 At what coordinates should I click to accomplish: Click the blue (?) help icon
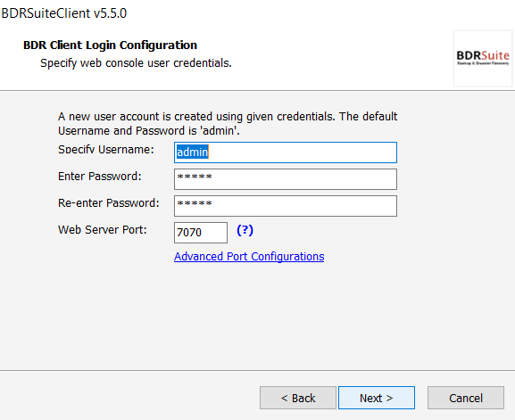pyautogui.click(x=245, y=230)
